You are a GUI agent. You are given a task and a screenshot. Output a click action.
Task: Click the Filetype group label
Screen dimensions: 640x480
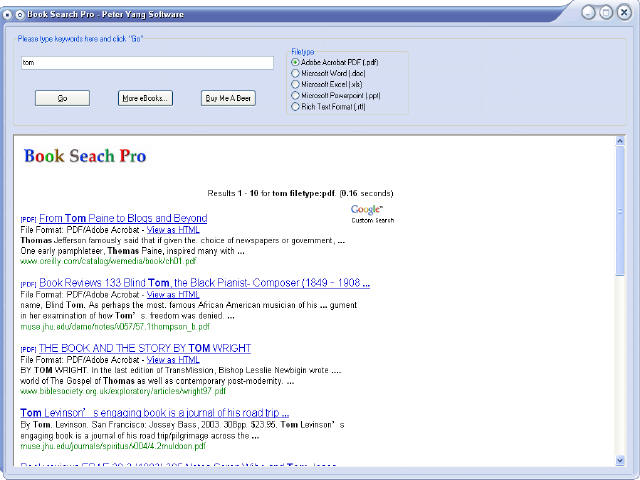point(303,52)
